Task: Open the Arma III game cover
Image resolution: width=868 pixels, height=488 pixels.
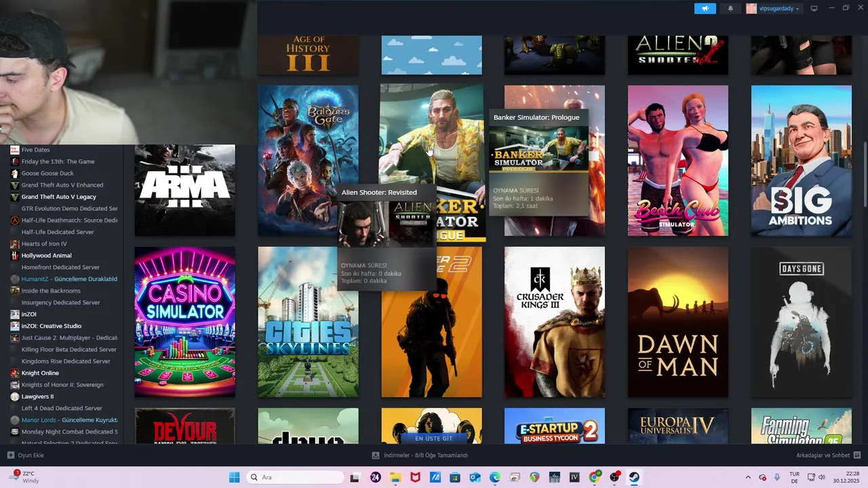Action: point(185,190)
